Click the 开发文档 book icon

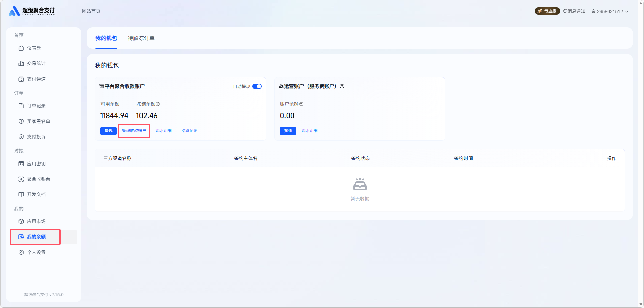click(x=21, y=194)
